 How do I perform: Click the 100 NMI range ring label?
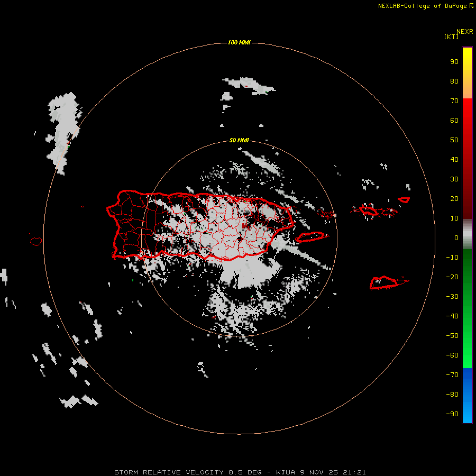pos(239,42)
